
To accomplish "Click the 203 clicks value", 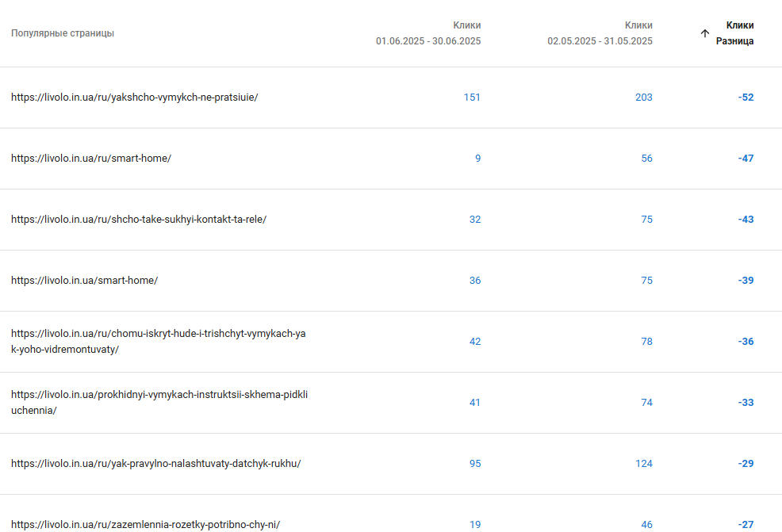I will [x=644, y=98].
